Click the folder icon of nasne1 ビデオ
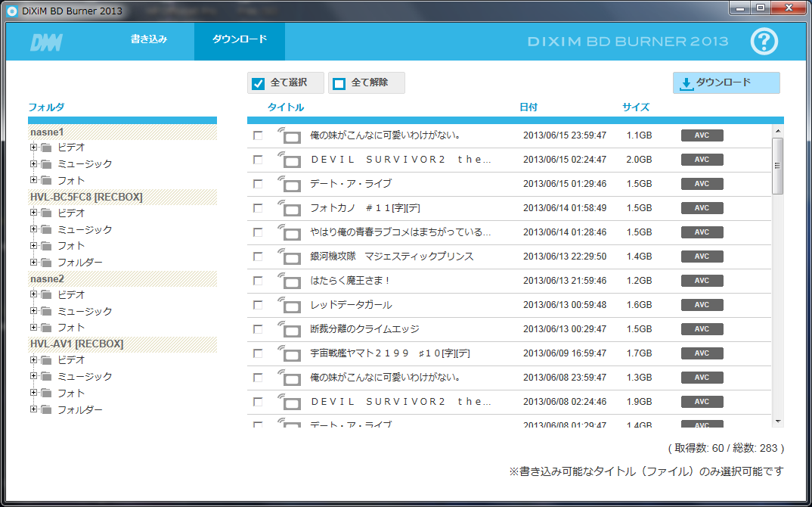Image resolution: width=812 pixels, height=507 pixels. coord(47,148)
